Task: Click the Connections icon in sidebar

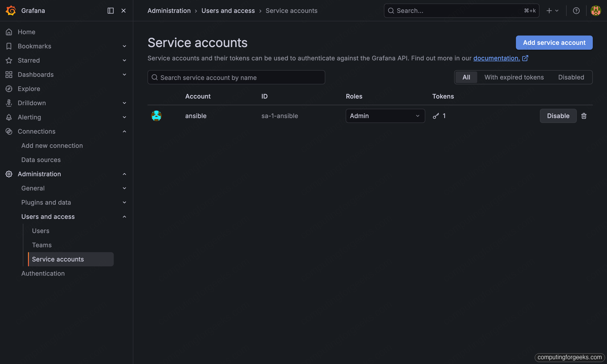Action: pyautogui.click(x=9, y=131)
